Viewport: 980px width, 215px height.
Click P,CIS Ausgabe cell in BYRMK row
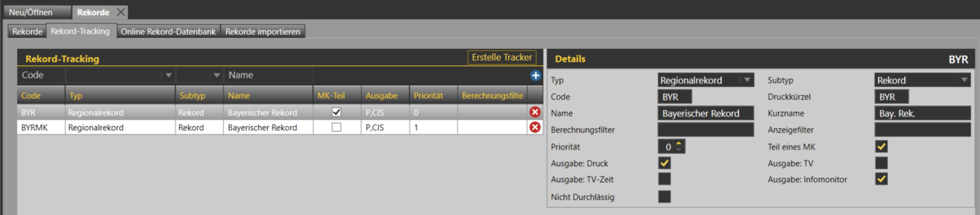385,127
